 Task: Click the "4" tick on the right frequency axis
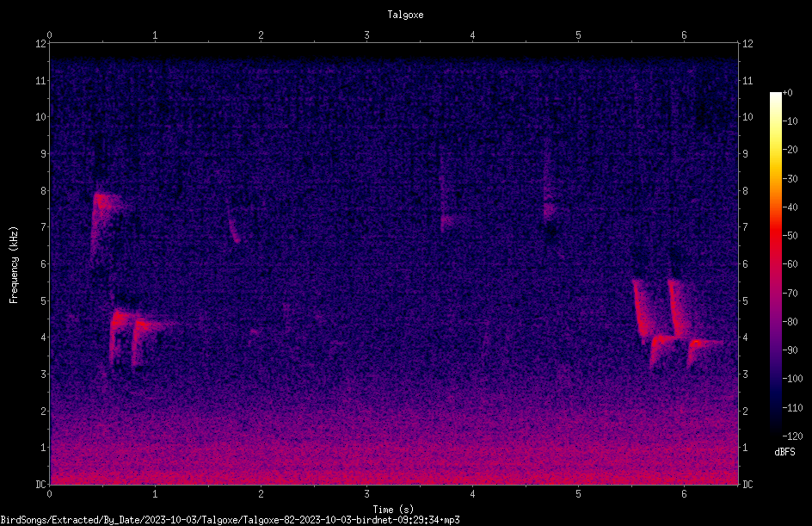(745, 337)
